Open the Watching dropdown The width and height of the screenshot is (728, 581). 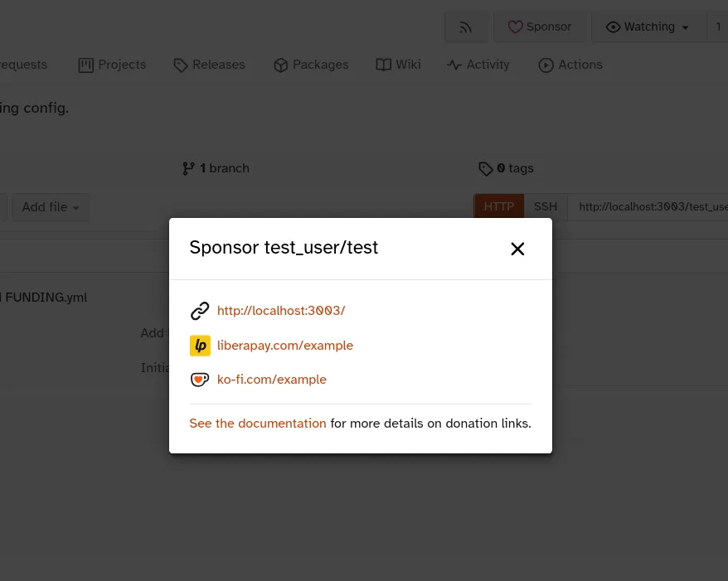[x=648, y=27]
